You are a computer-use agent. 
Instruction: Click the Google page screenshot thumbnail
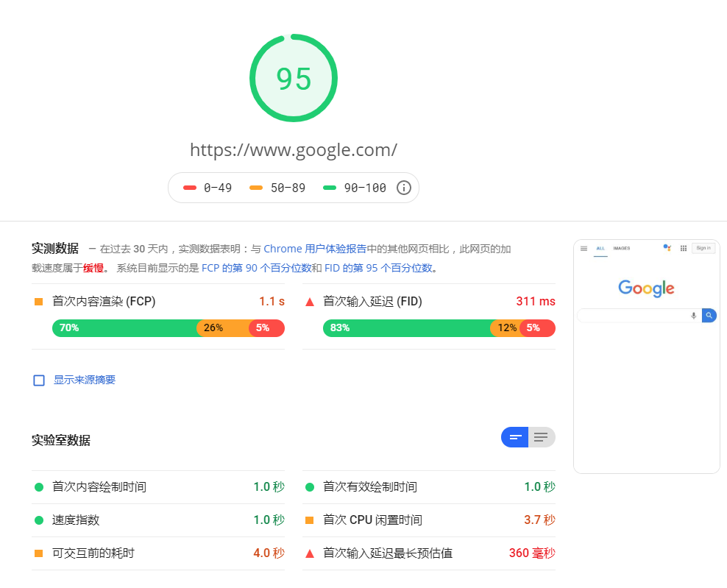646,356
